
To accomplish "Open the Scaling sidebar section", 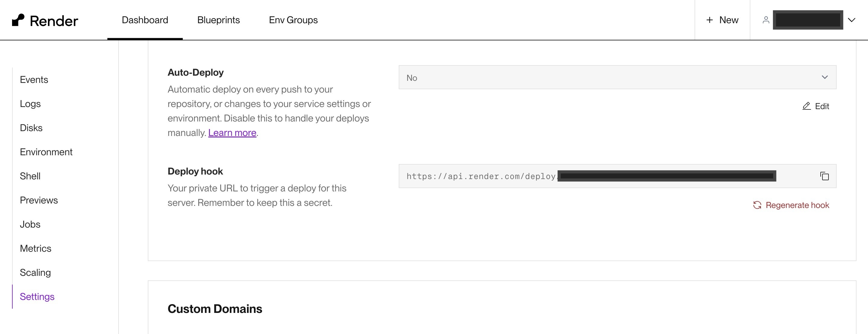I will pyautogui.click(x=35, y=273).
